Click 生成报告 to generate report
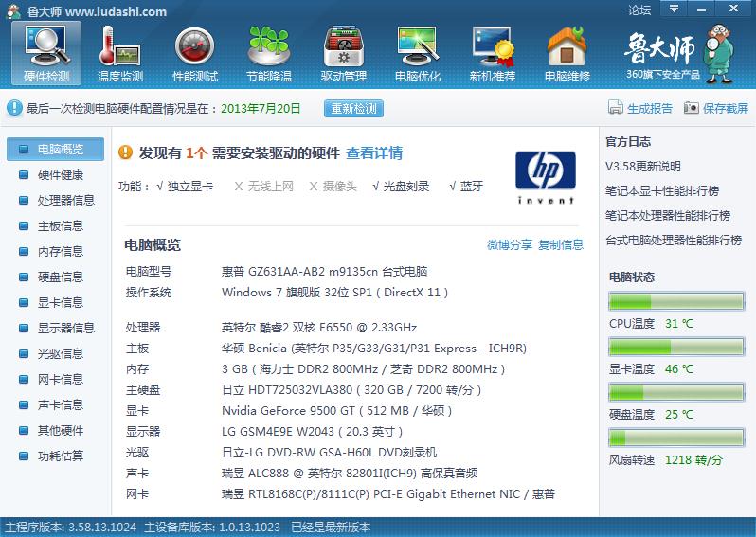 pos(641,108)
